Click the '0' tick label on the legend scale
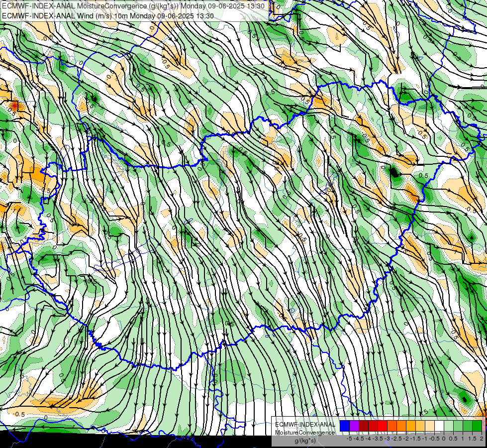 pos(444,439)
